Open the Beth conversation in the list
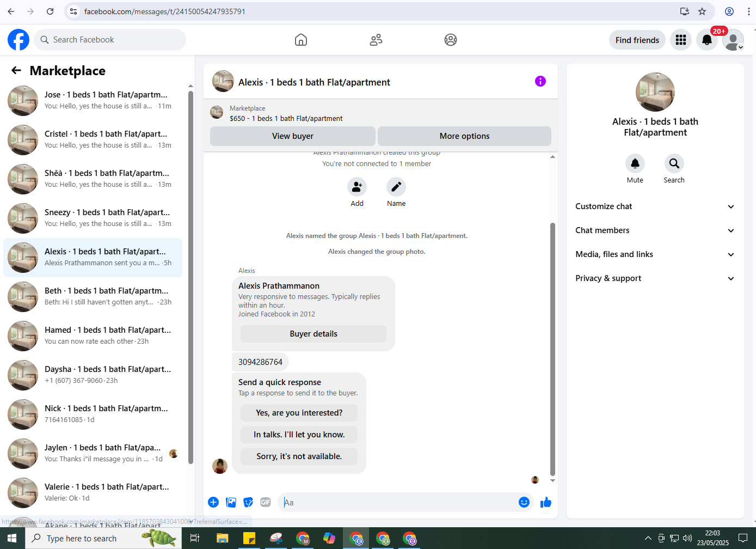 (x=93, y=296)
